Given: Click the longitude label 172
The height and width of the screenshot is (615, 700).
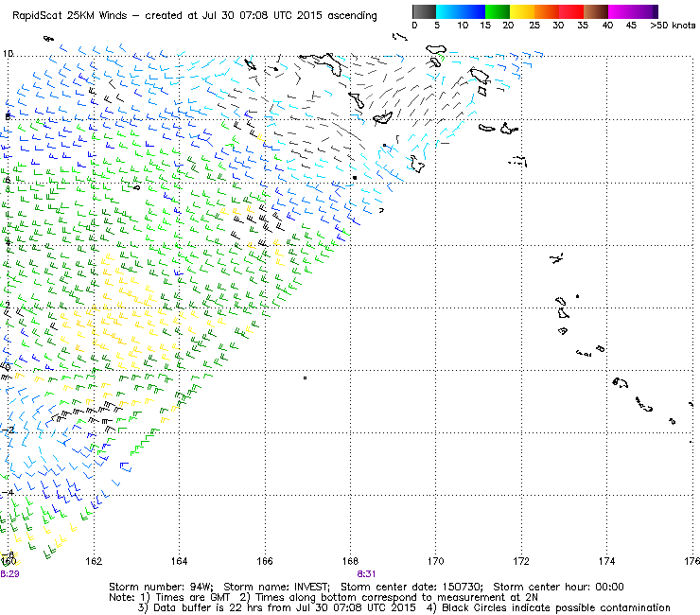Looking at the screenshot, I should [521, 561].
